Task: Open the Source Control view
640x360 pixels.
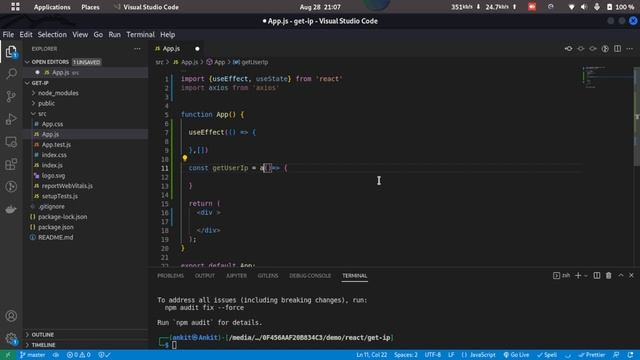Action: [x=11, y=96]
